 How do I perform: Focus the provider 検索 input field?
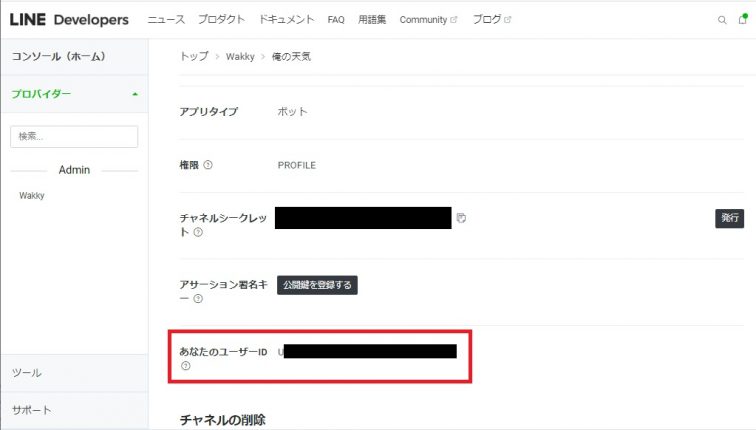[x=74, y=136]
